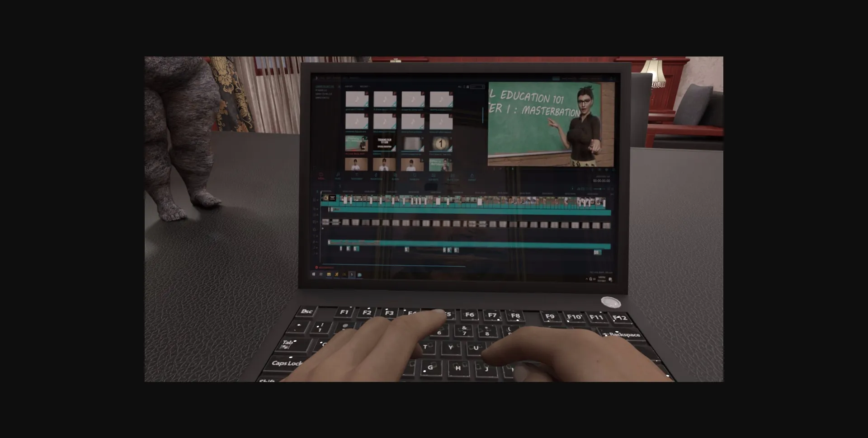Click the system tray show hidden icons arrow
Image resolution: width=868 pixels, height=438 pixels.
coord(587,279)
